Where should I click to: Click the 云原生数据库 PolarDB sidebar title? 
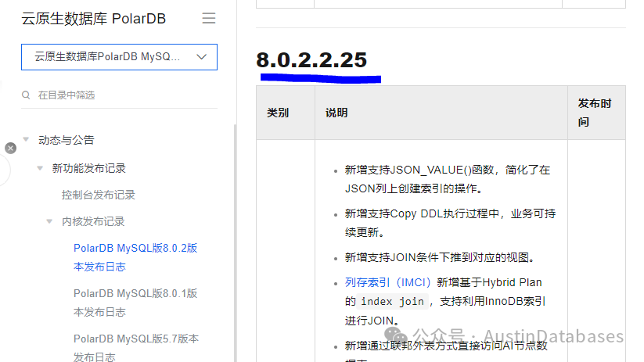coord(94,19)
